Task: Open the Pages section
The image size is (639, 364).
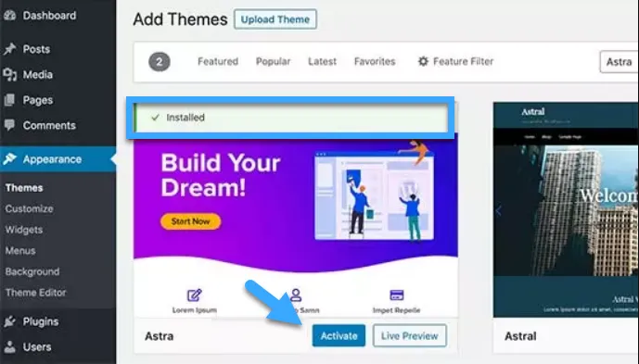Action: pos(38,100)
